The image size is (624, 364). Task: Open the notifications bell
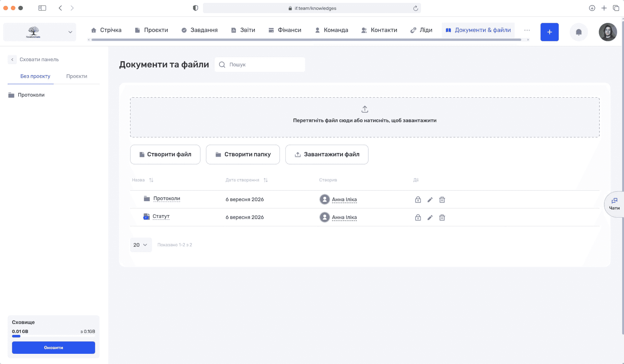click(579, 32)
